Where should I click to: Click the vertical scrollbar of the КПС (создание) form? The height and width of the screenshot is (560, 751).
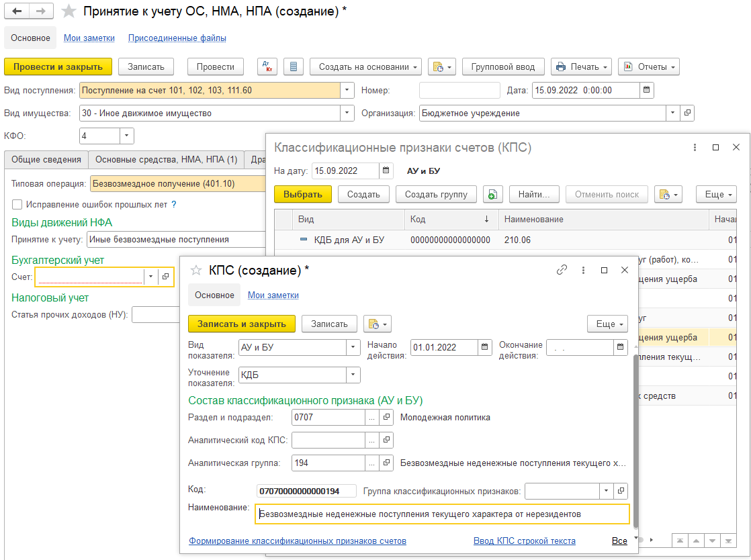click(635, 440)
